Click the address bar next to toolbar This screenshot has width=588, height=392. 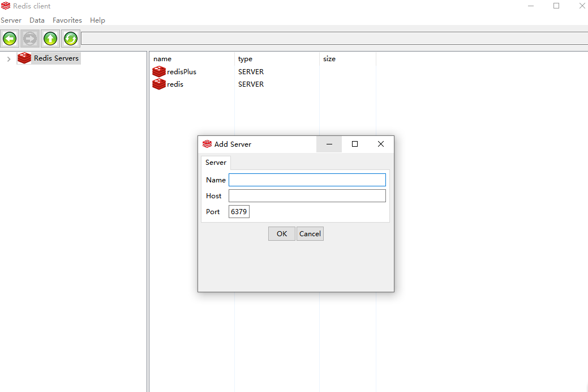point(334,39)
